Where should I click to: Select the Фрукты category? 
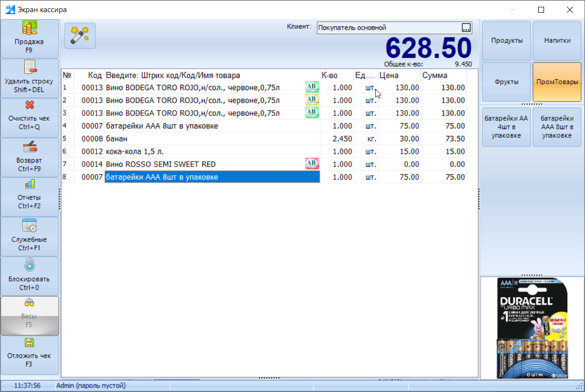507,82
